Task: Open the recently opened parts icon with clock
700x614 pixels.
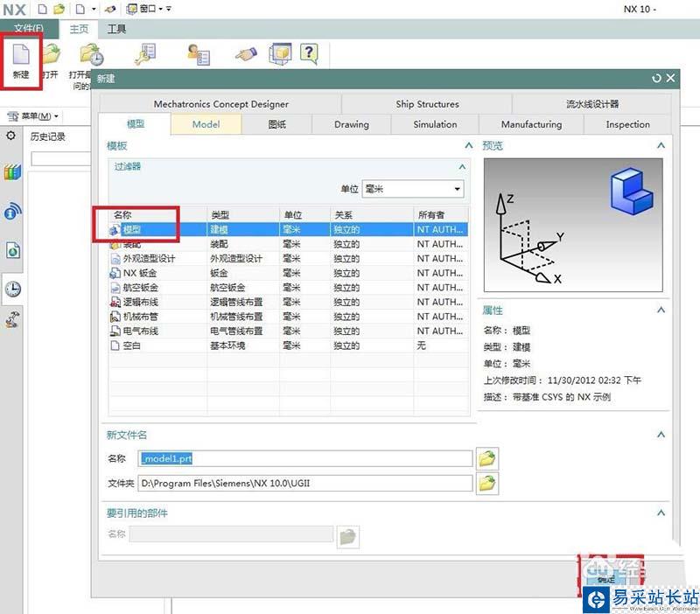Action: pos(92,55)
